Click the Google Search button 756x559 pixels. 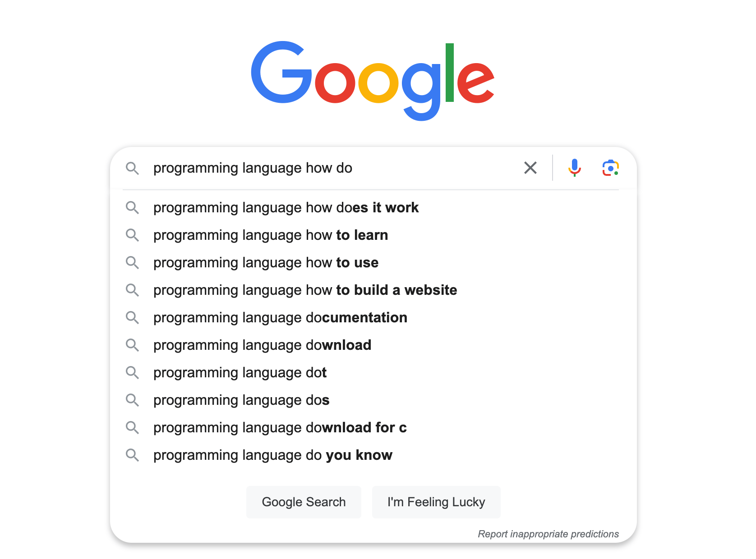pyautogui.click(x=304, y=502)
